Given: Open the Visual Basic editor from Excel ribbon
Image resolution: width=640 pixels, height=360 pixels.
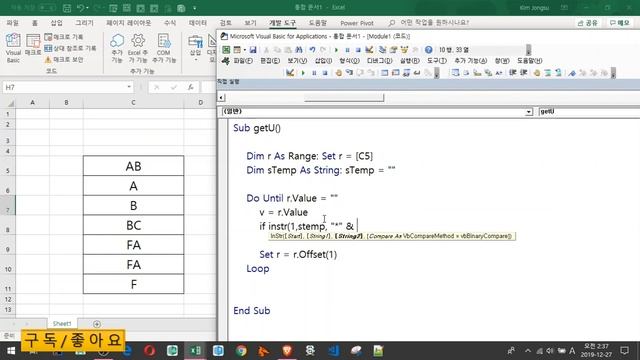Looking at the screenshot, I should pos(13,48).
